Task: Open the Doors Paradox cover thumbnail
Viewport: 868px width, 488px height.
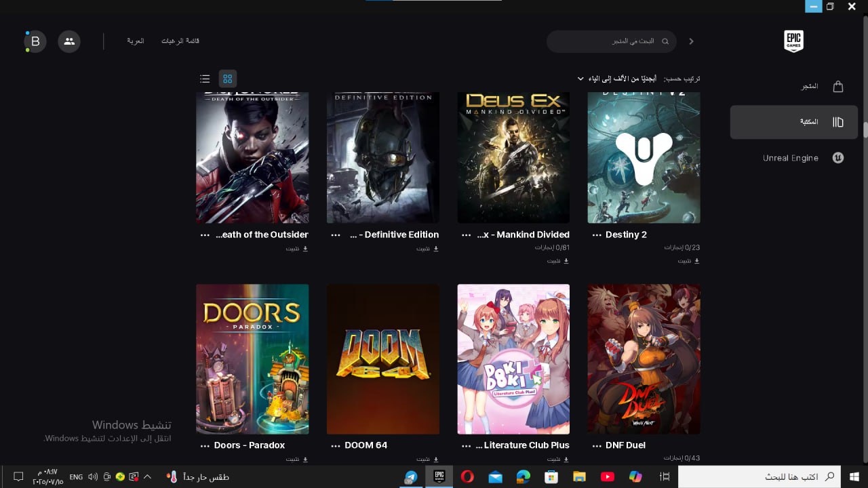Action: click(x=252, y=359)
